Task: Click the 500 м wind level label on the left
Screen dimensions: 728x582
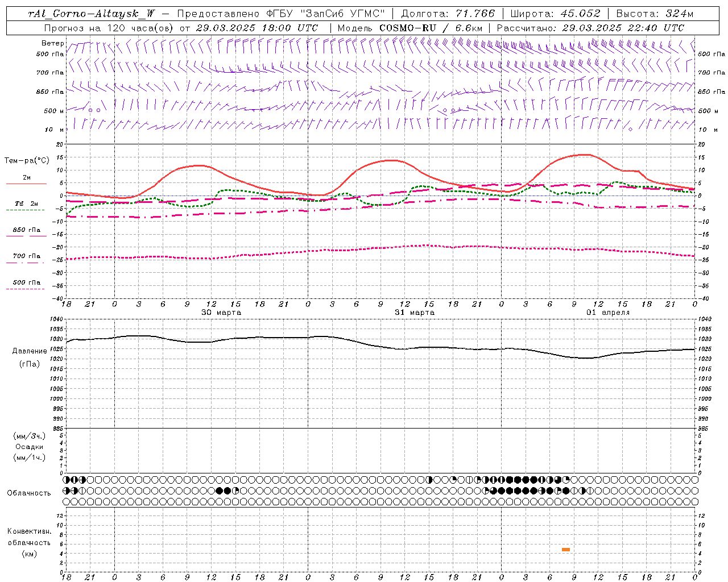Action: tap(54, 111)
